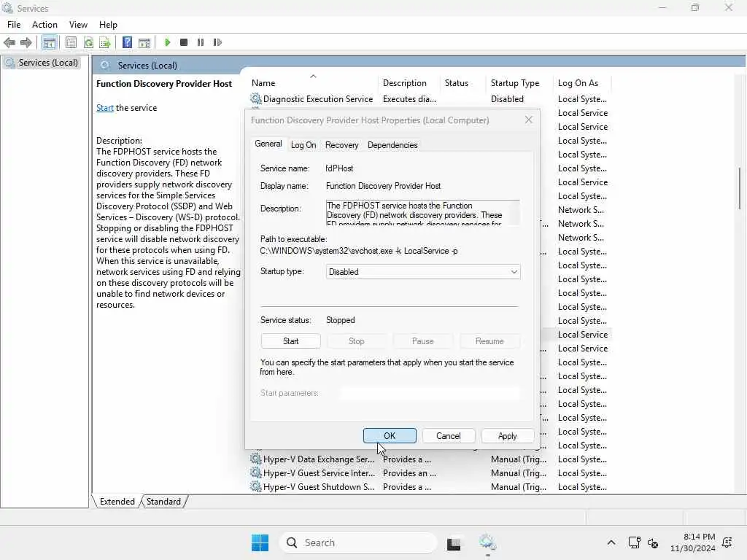
Task: Select the Hyper-V Guest Service Inter... row name
Action: 319,473
